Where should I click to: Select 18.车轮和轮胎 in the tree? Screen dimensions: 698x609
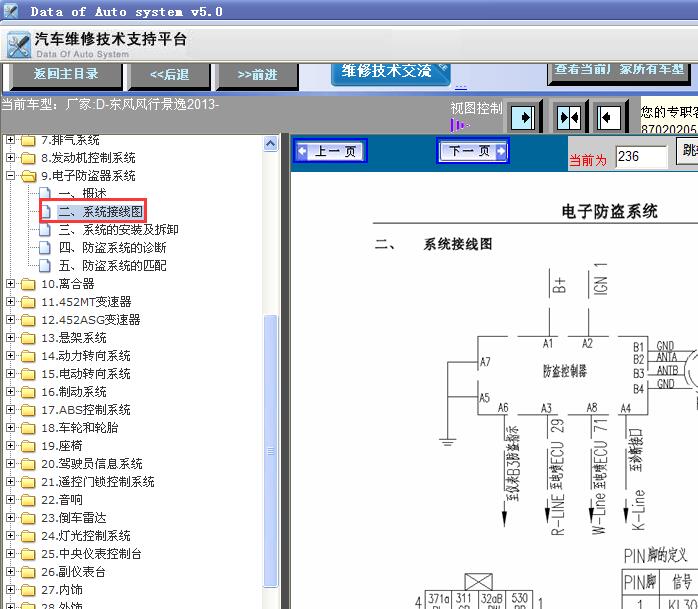coord(80,428)
